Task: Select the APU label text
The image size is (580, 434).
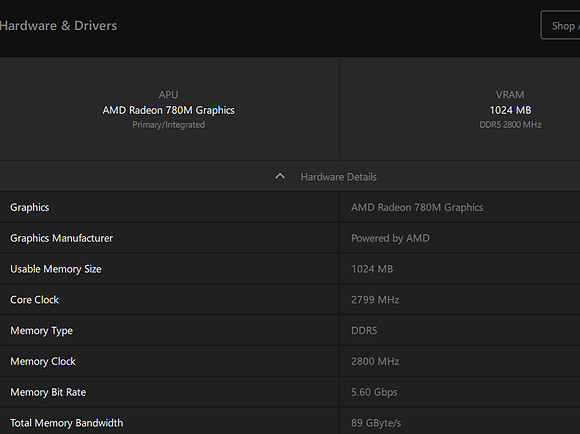Action: click(x=169, y=95)
